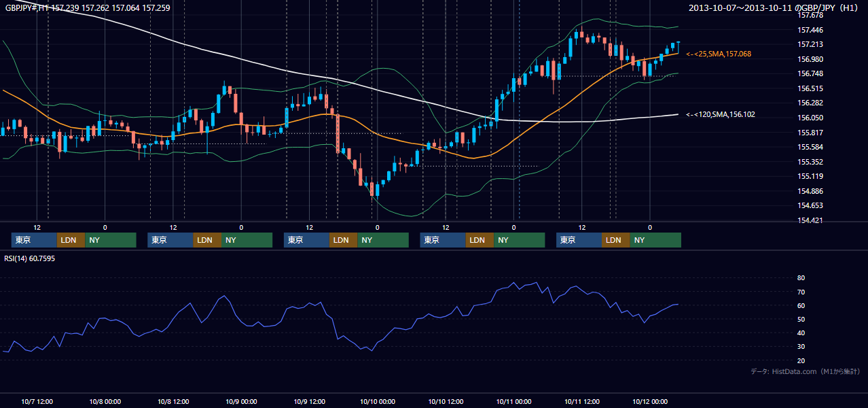Select the 10/11 12:00 time label
The height and width of the screenshot is (408, 868).
click(x=581, y=401)
